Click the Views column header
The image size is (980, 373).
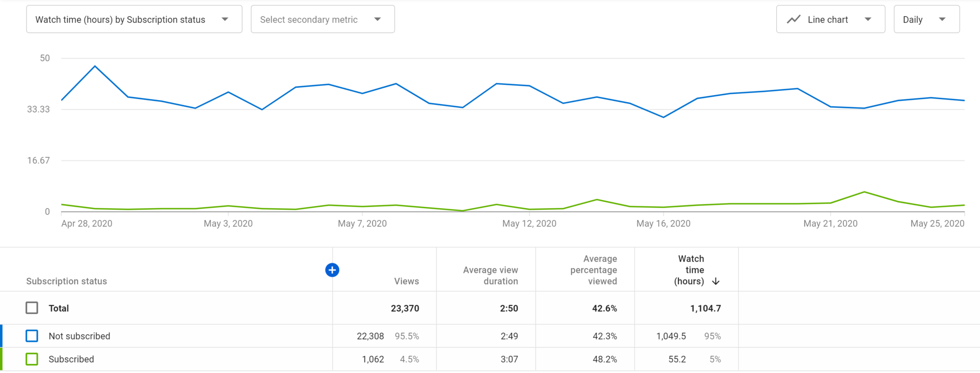pos(406,281)
